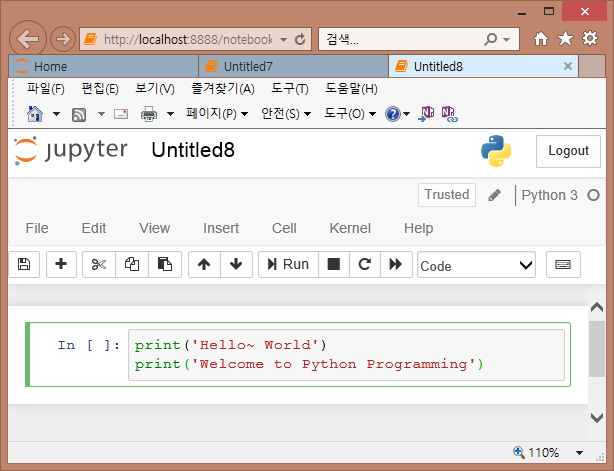Click the Logout button

tap(568, 151)
